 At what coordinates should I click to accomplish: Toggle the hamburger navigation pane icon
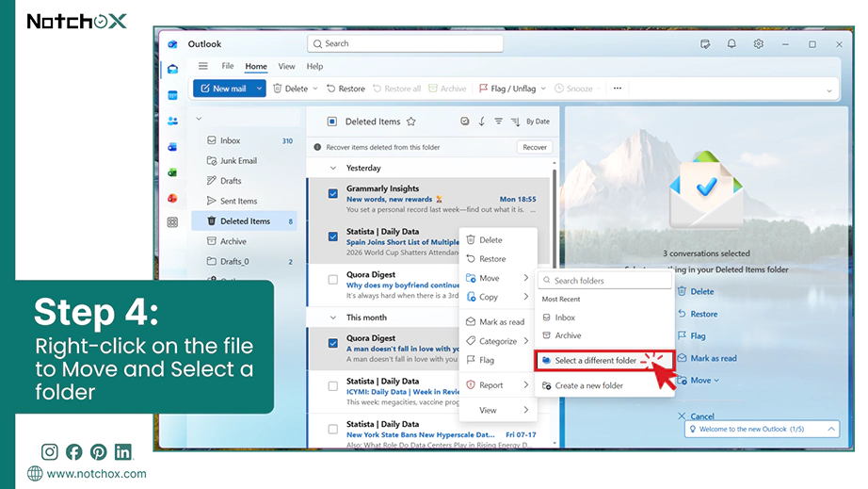point(203,66)
